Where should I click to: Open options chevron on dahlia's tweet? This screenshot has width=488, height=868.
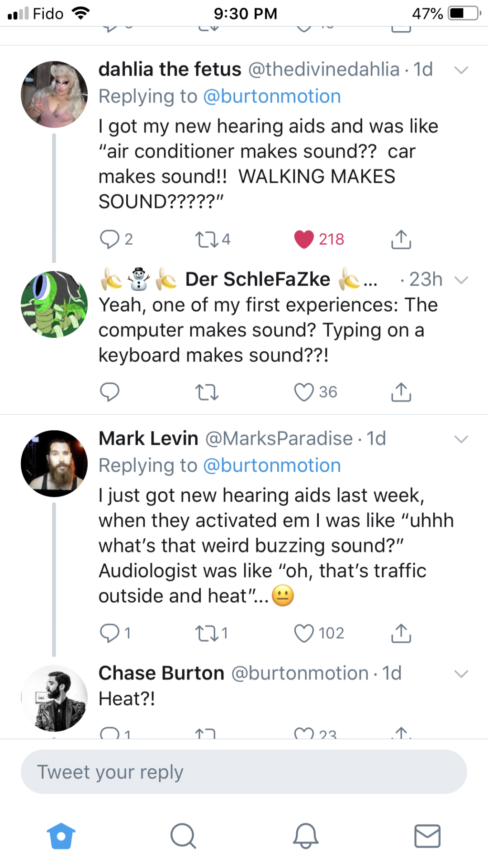coord(461,70)
